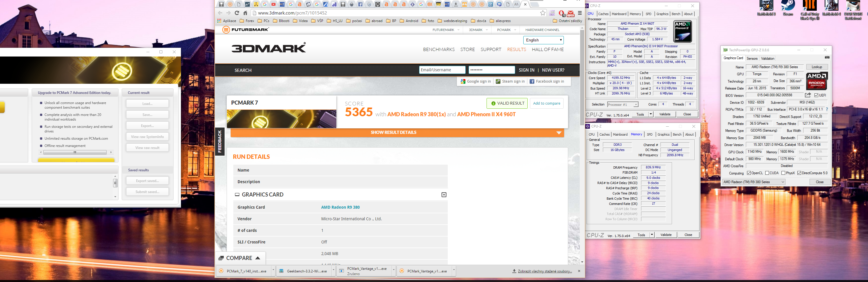Open Tools dropdown arrow in upper CPU-Z
868x282 pixels.
[651, 114]
